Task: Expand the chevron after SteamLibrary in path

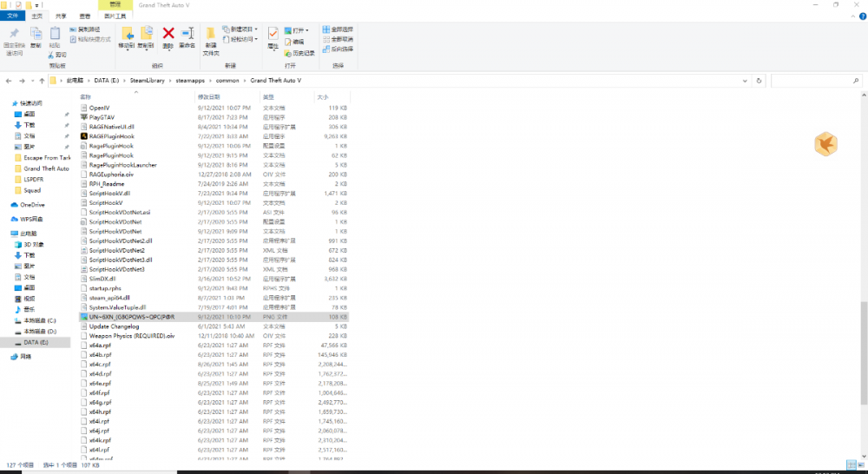Action: coord(170,81)
